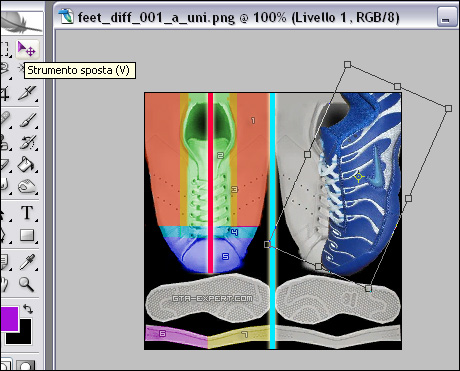Open Brush tool flyout triangle
The height and width of the screenshot is (371, 460).
(x=36, y=127)
